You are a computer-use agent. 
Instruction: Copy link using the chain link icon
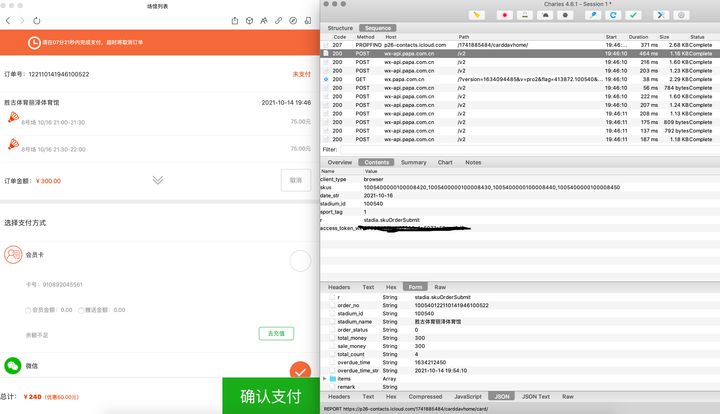[279, 21]
